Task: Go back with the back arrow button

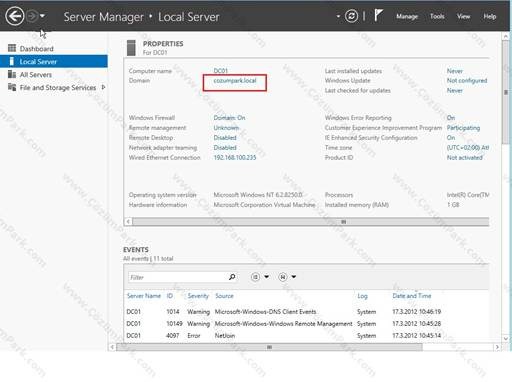Action: [x=15, y=16]
